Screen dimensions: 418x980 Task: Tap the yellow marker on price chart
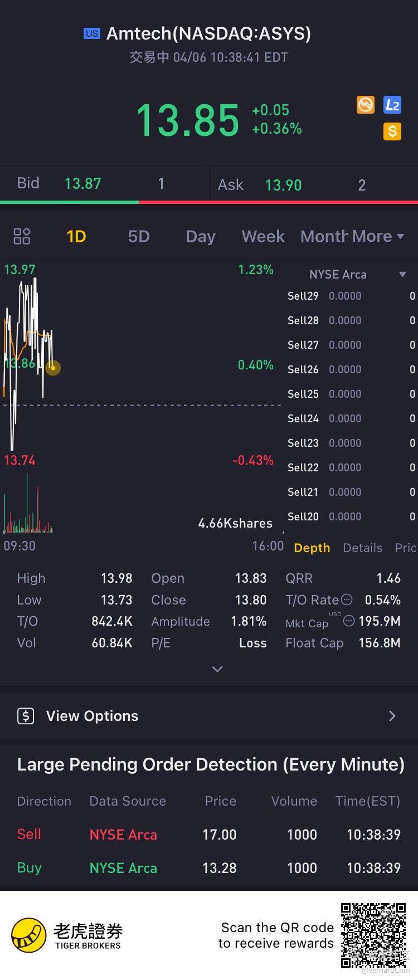pyautogui.click(x=53, y=368)
